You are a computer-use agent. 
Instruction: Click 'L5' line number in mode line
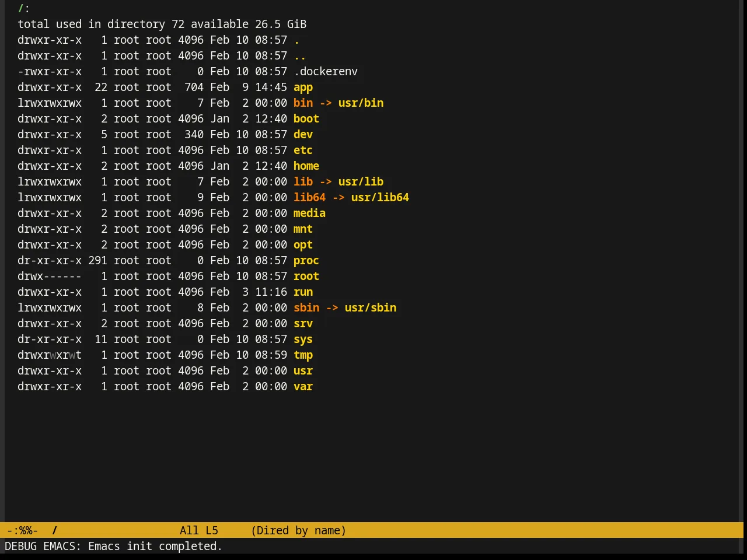point(212,530)
